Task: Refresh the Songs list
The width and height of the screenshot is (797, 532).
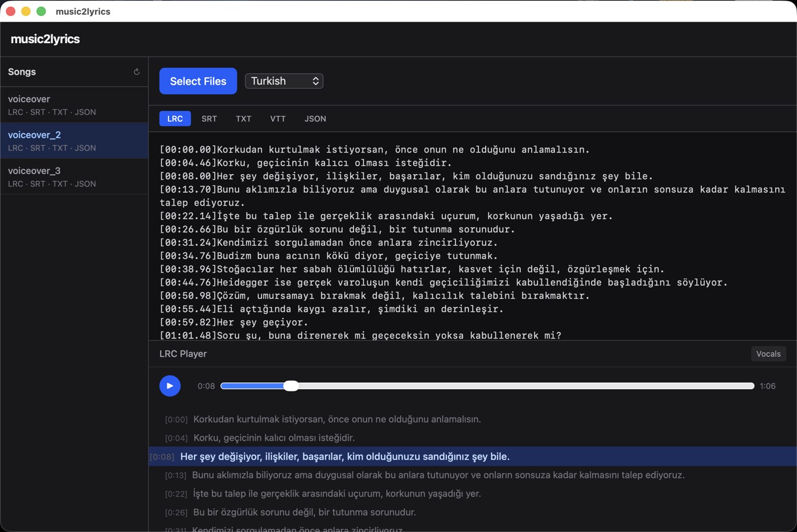Action: tap(137, 72)
